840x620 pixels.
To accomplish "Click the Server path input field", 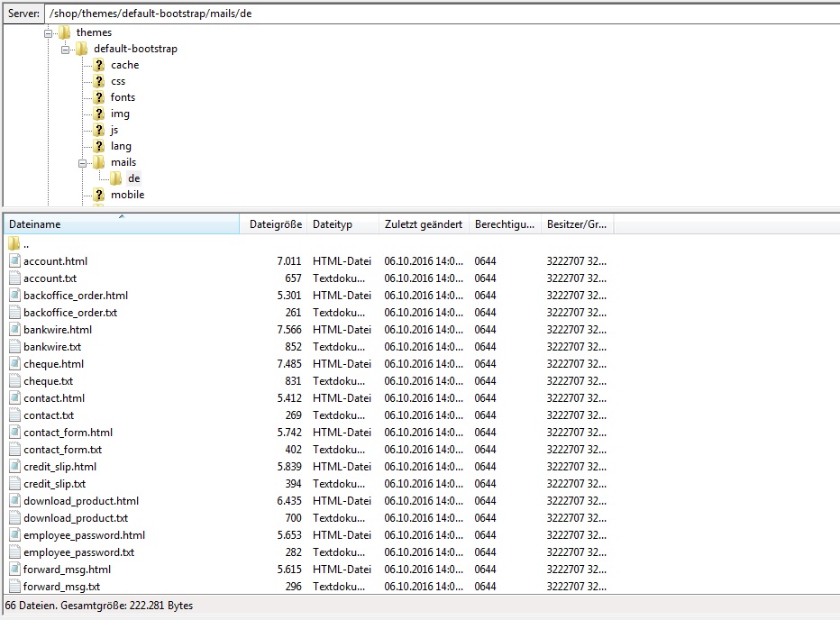I will point(443,14).
